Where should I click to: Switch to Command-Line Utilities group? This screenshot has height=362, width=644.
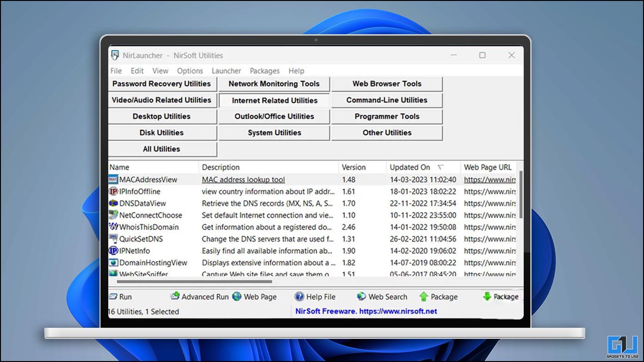(x=387, y=100)
